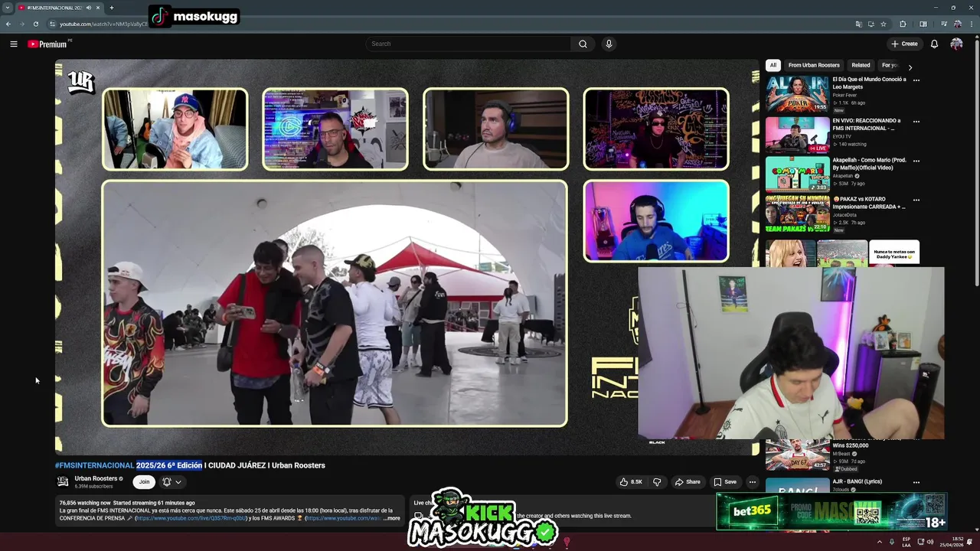Close the FMSINTERNACIONAL browser tab
980x551 pixels.
pyautogui.click(x=100, y=8)
